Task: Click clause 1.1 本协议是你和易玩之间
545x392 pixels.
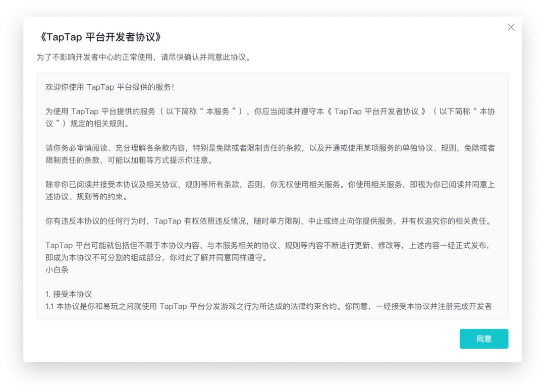Action: (268, 306)
